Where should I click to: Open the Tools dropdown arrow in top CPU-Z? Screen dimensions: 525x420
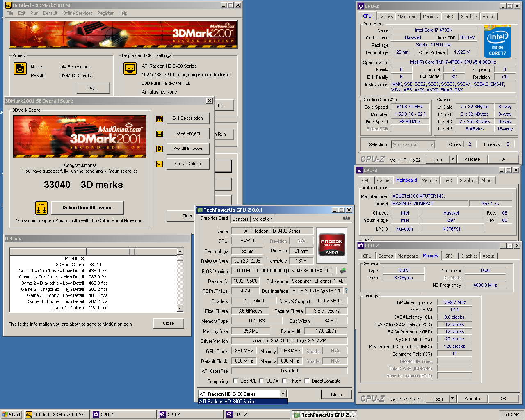coord(452,159)
